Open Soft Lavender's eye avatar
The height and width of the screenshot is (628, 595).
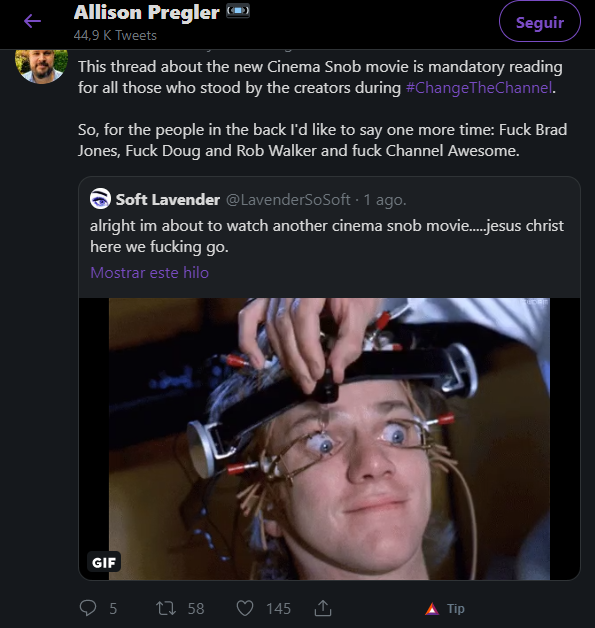(x=100, y=199)
